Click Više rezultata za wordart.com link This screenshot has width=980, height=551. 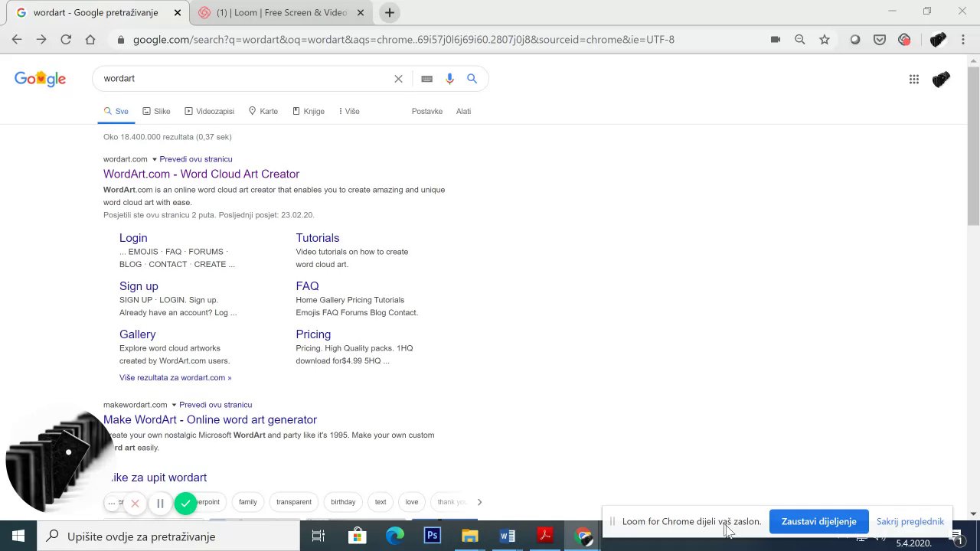click(x=175, y=377)
